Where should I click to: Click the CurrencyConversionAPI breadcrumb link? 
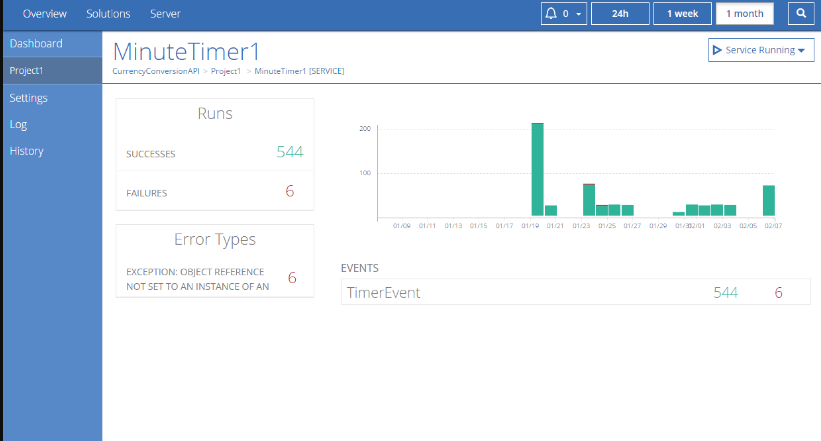coord(156,71)
